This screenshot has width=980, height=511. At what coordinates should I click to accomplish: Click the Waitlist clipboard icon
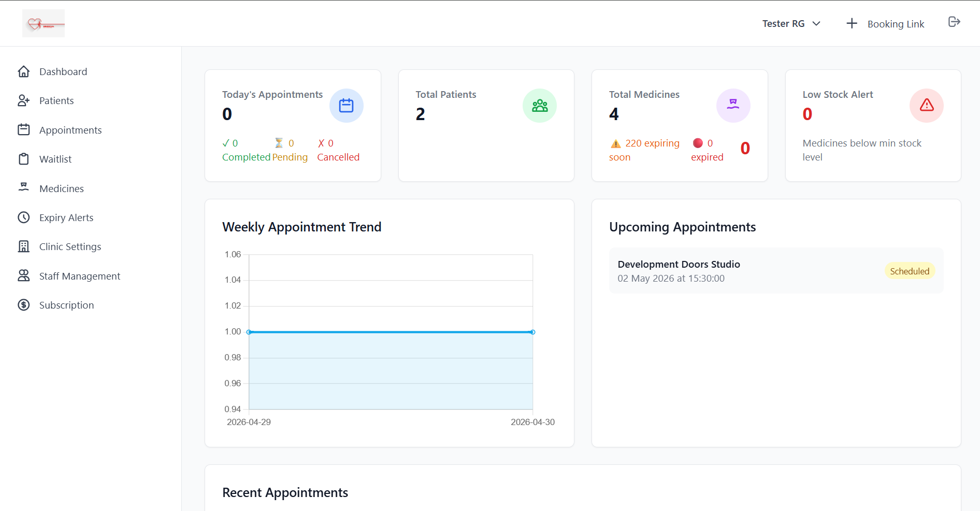click(x=24, y=159)
